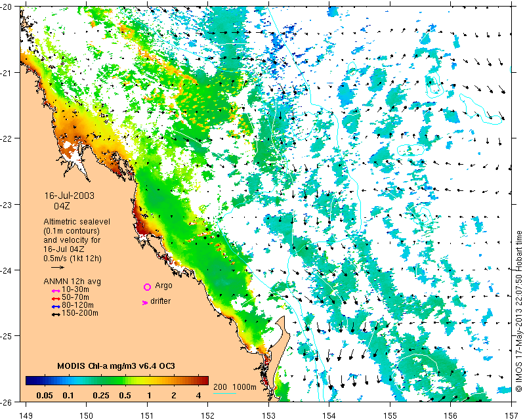Click the red 50-70m depth arrow

click(x=56, y=299)
